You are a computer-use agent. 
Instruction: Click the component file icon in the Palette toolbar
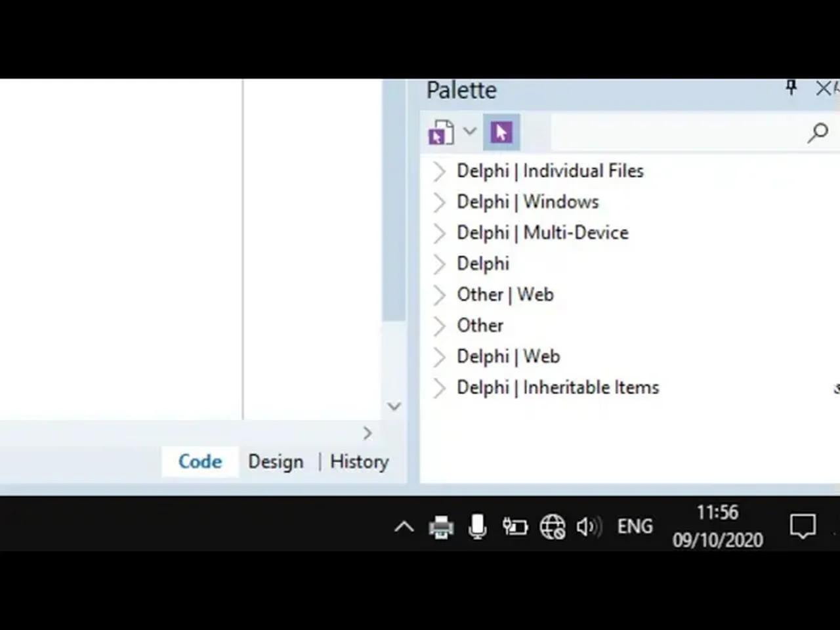click(440, 131)
